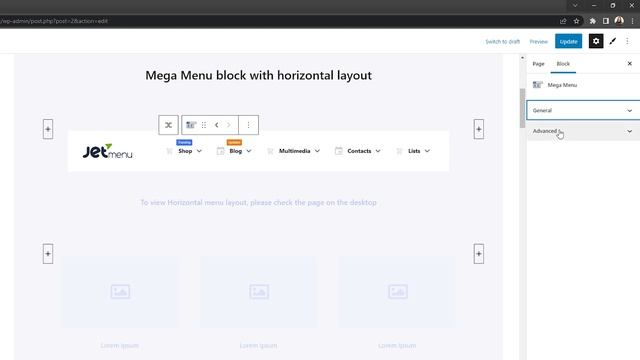This screenshot has width=640, height=360.
Task: Expand the Multimedia dropdown chevron
Action: click(x=317, y=151)
